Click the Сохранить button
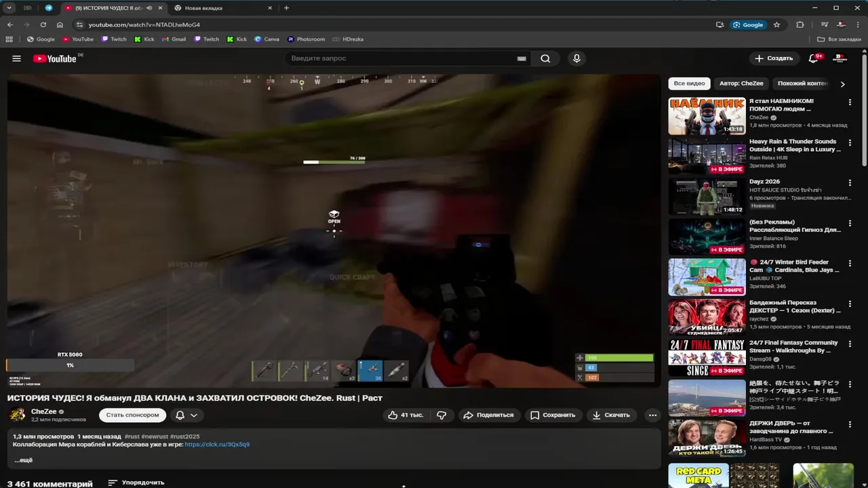The height and width of the screenshot is (488, 868). point(553,415)
